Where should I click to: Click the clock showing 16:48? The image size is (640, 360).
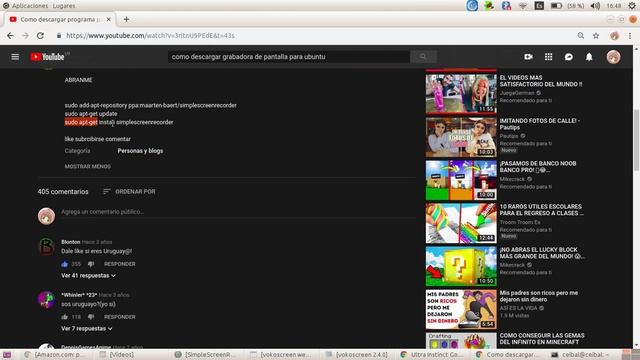point(613,6)
